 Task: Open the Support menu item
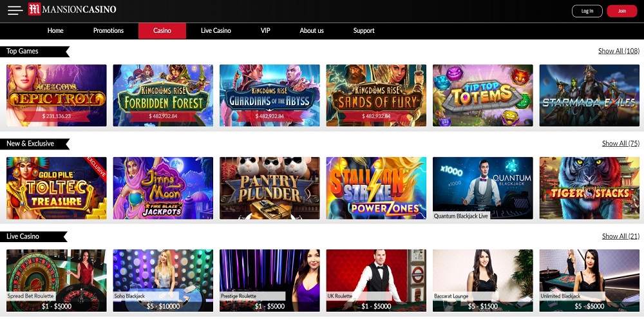point(364,31)
